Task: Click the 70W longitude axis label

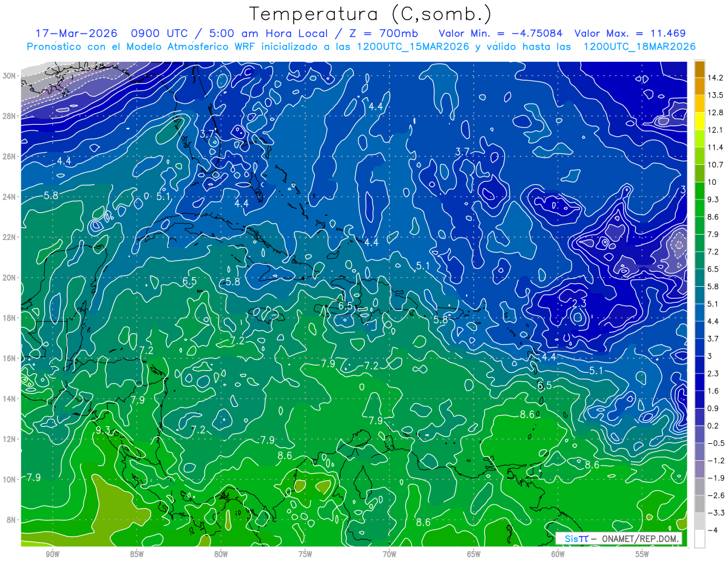Action: 389,554
